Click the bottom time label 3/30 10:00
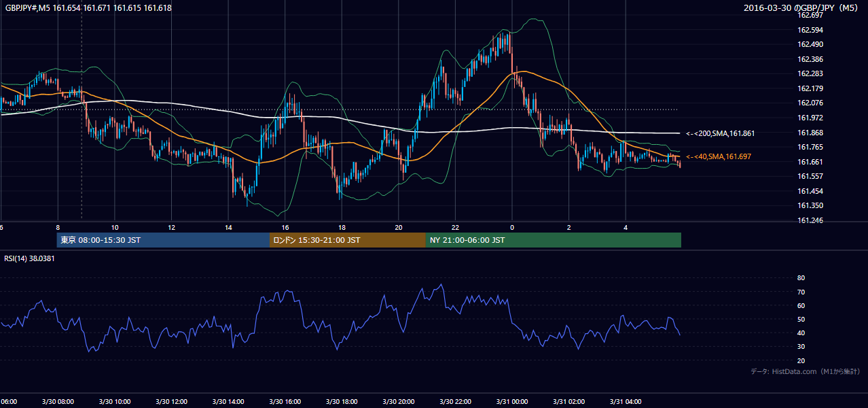This screenshot has height=408, width=868. point(115,402)
